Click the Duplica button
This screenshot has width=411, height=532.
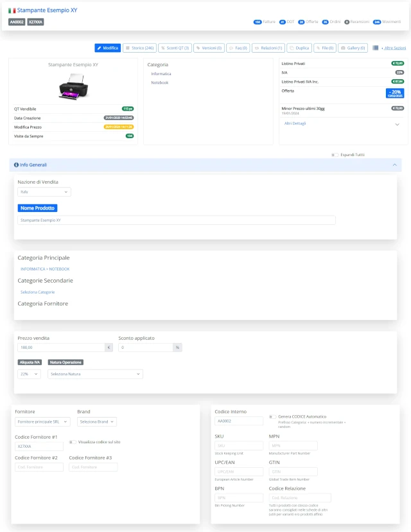(x=299, y=48)
